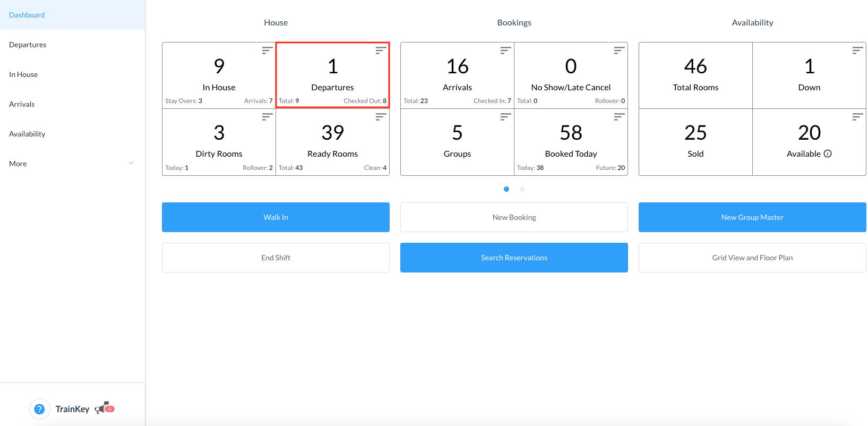Click the No Show/Late Cancel filter icon
This screenshot has height=426, width=868.
click(619, 50)
